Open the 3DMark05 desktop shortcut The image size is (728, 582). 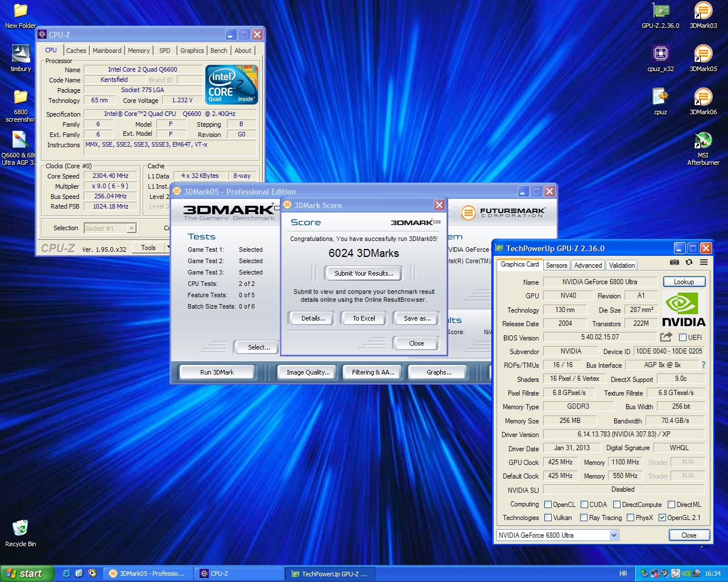click(703, 59)
